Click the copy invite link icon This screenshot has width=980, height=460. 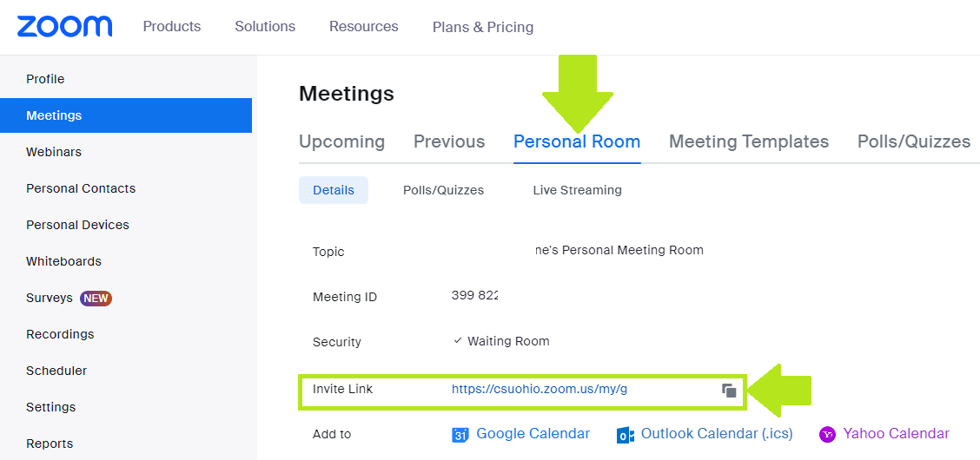(x=730, y=391)
